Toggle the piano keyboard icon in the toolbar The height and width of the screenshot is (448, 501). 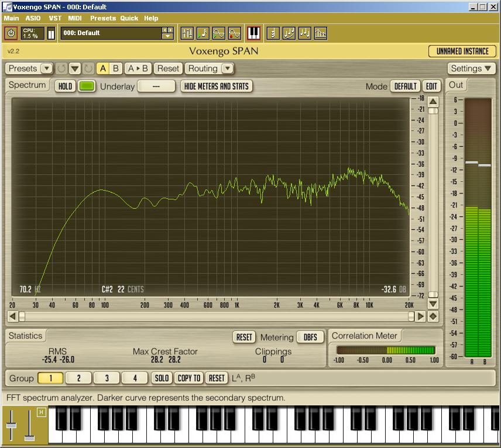click(254, 33)
